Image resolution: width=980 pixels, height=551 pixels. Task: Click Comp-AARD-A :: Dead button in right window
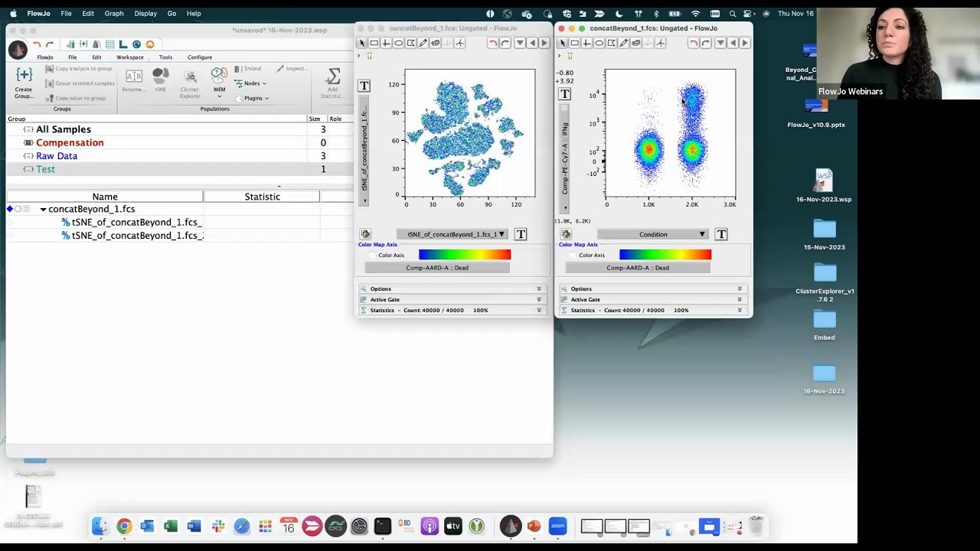point(638,268)
